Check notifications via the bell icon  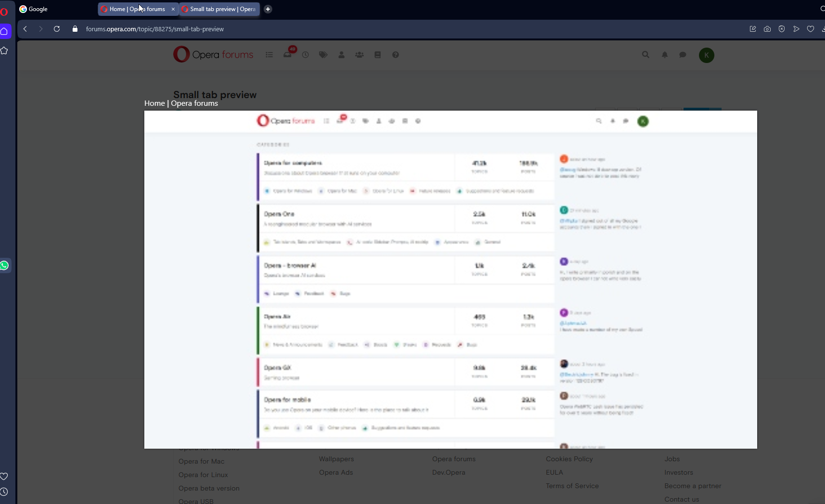(664, 55)
